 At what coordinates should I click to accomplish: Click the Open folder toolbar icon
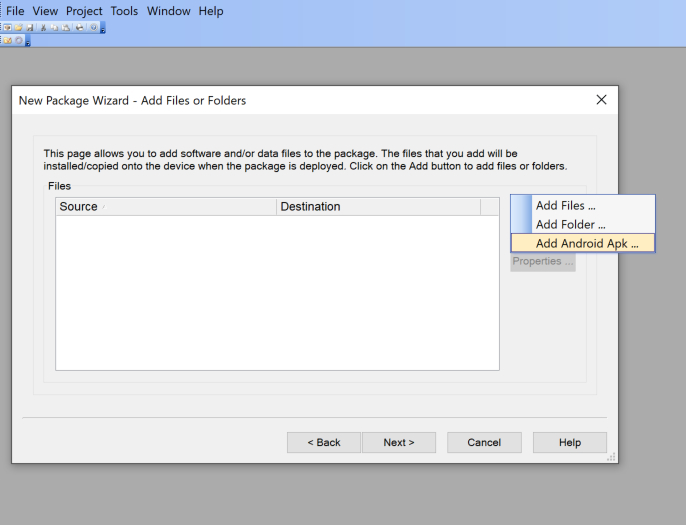[x=18, y=28]
